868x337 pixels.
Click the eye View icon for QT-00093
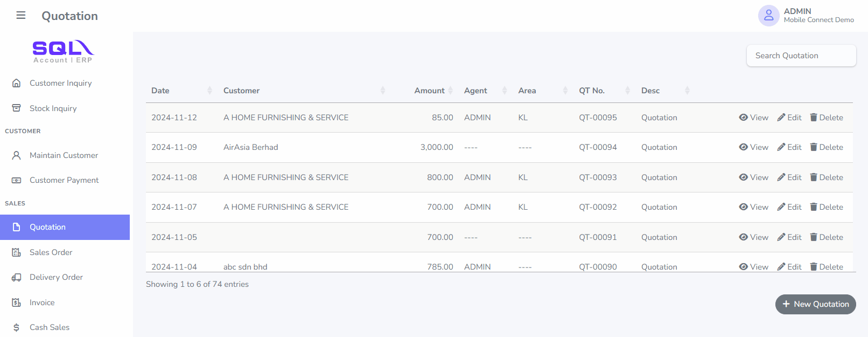pos(743,177)
